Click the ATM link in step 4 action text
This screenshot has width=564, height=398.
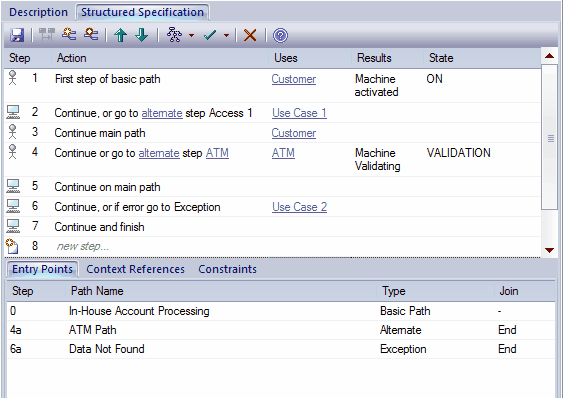217,153
